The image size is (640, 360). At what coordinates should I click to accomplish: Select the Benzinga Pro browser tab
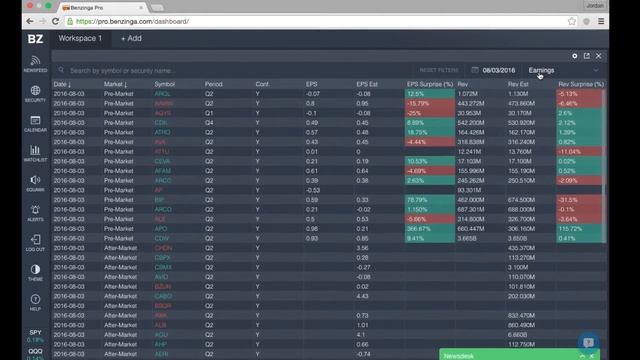(x=101, y=7)
